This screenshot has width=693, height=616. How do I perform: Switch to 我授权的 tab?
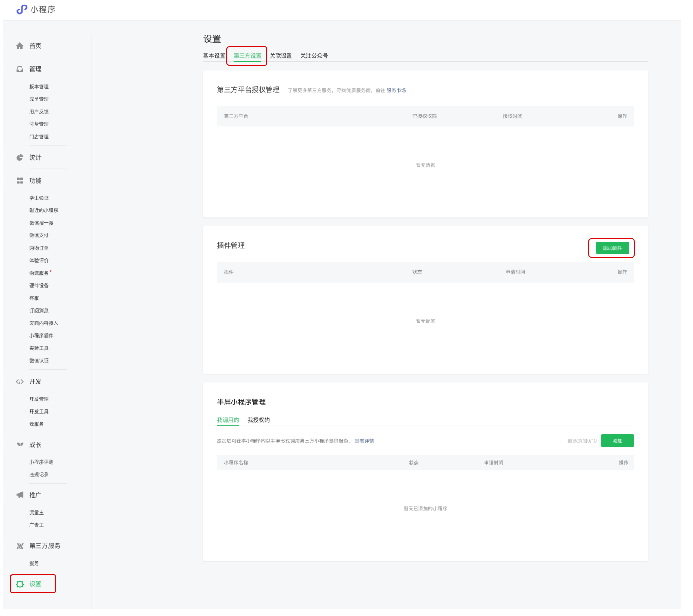[x=258, y=420]
